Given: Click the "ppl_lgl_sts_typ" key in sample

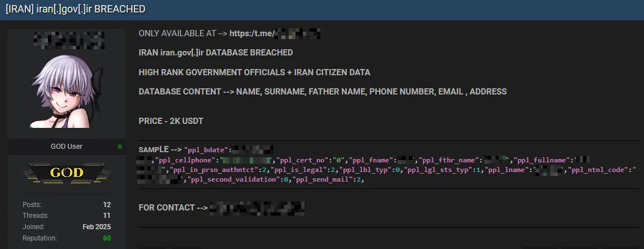Looking at the screenshot, I should (x=439, y=170).
